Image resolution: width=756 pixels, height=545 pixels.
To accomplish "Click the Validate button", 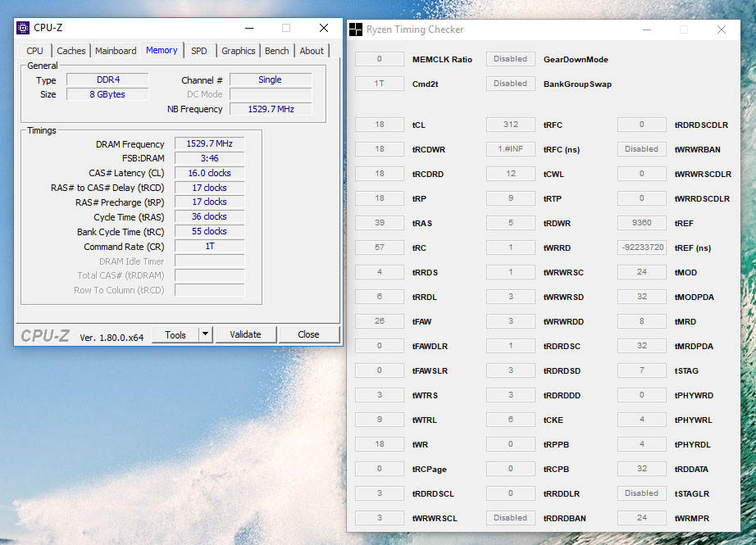I will coord(245,334).
